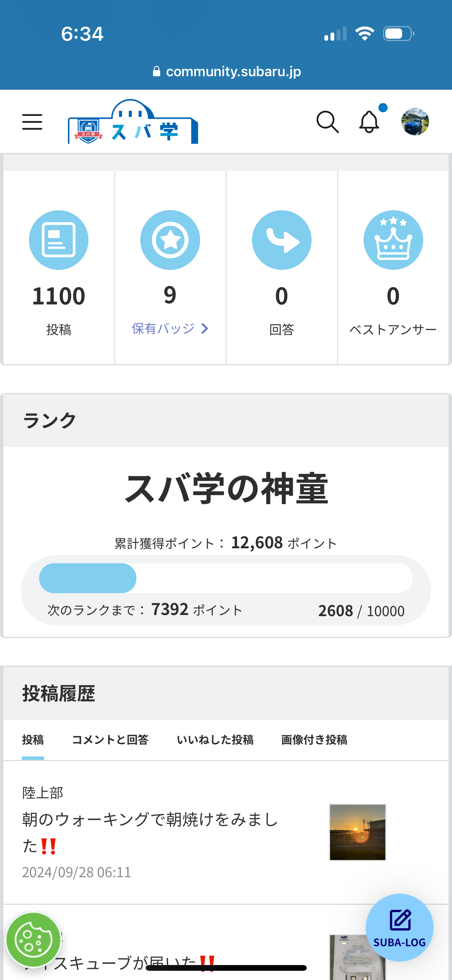The width and height of the screenshot is (452, 980).
Task: Open notifications bell icon
Action: (x=369, y=122)
